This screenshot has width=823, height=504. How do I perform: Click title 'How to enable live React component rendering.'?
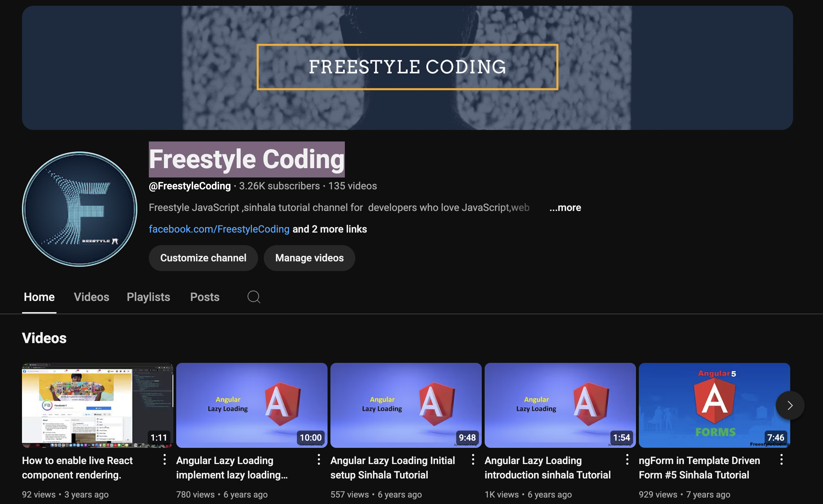[x=77, y=468]
